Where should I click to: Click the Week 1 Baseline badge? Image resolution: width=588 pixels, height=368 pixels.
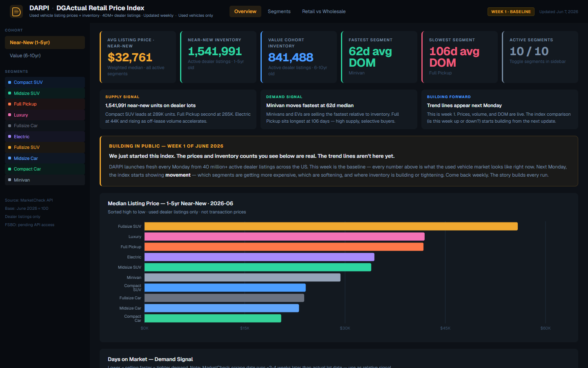[x=511, y=11]
